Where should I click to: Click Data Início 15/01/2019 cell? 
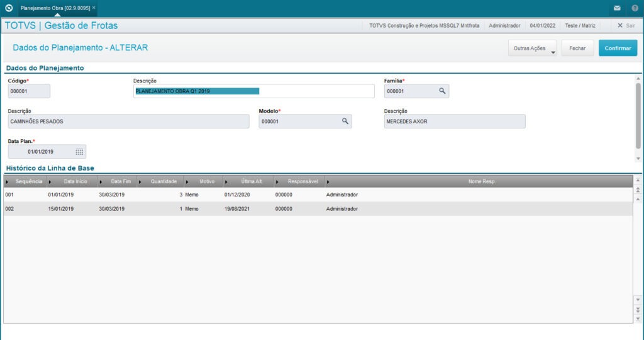[61, 209]
